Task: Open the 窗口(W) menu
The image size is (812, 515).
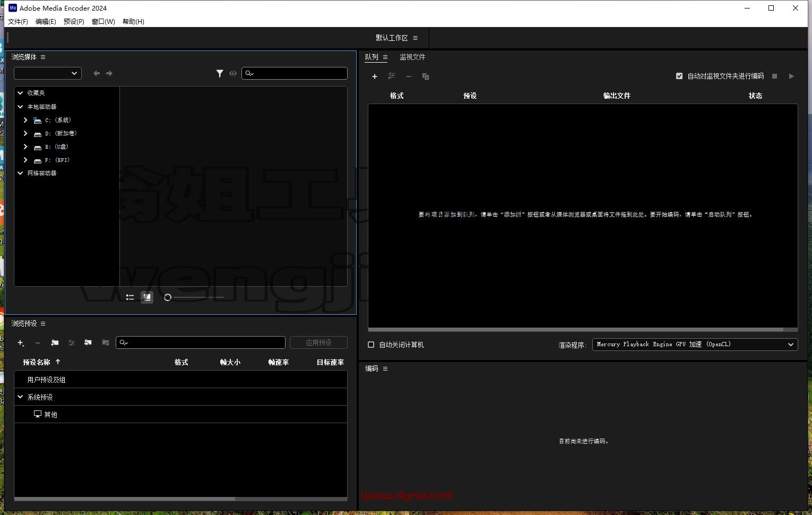Action: pyautogui.click(x=103, y=22)
